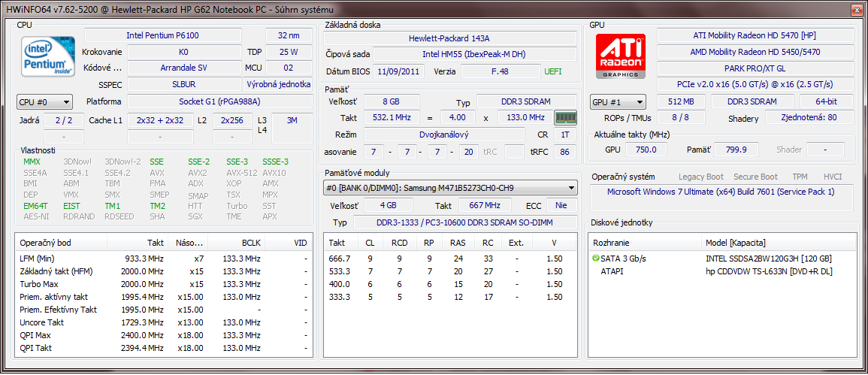This screenshot has height=375, width=868.
Task: Select the 533.3 timing row
Action: click(450, 271)
